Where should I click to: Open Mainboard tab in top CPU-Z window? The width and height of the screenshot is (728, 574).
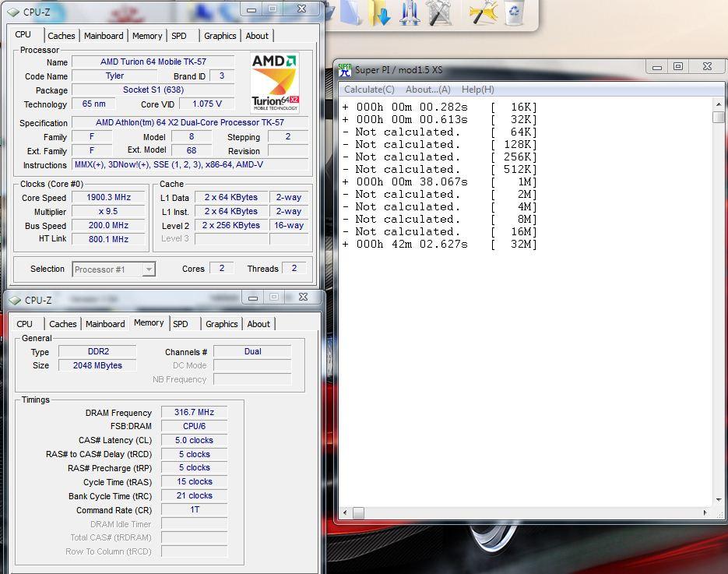104,36
